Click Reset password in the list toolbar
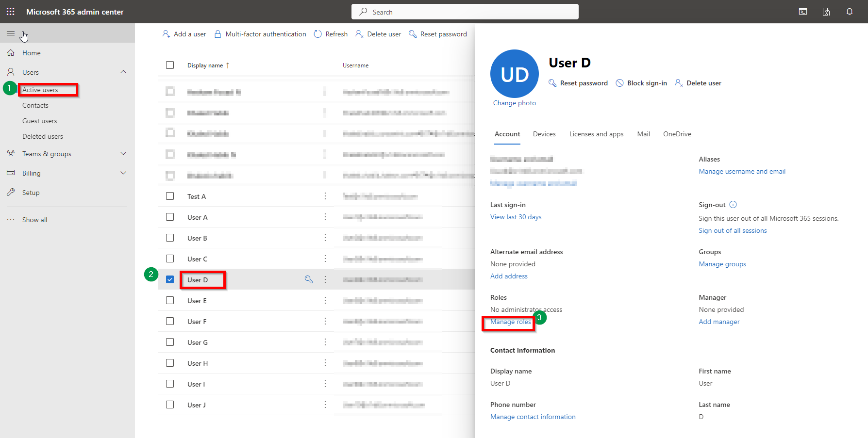 [x=438, y=34]
